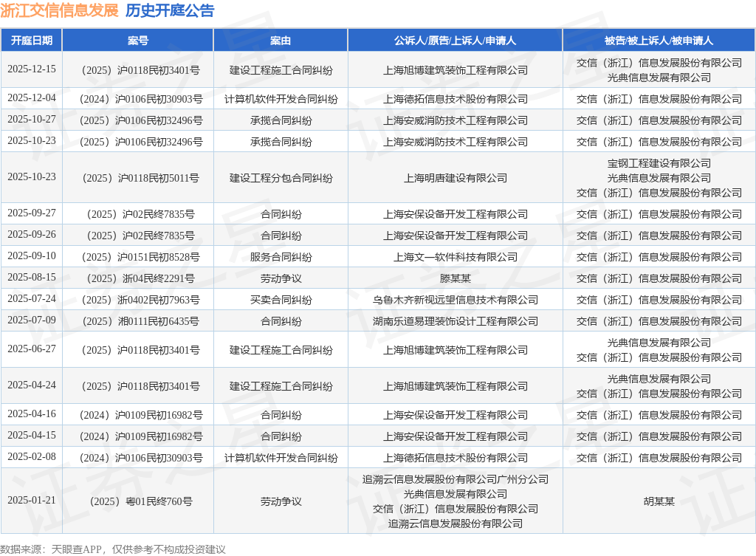Click plaintiff 乌鲁木齐新视远望信息技术有限公司
756x556 pixels.
pyautogui.click(x=455, y=300)
